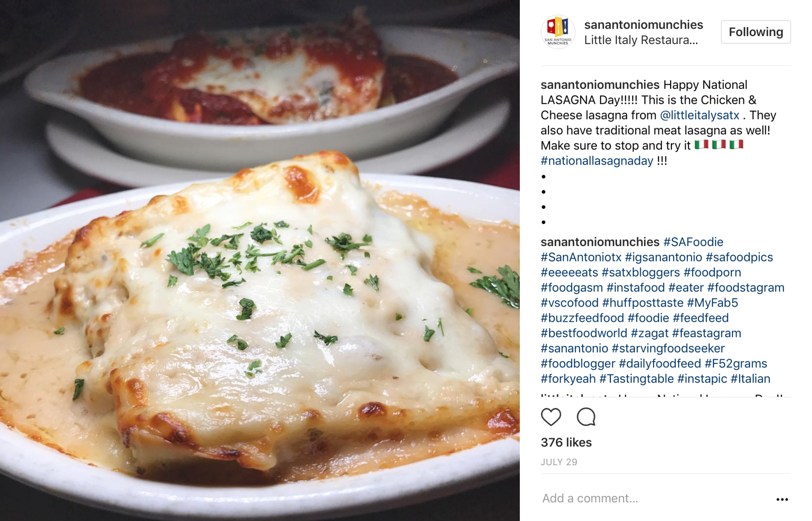Open the #Italian hashtag
The height and width of the screenshot is (521, 812).
tap(750, 379)
